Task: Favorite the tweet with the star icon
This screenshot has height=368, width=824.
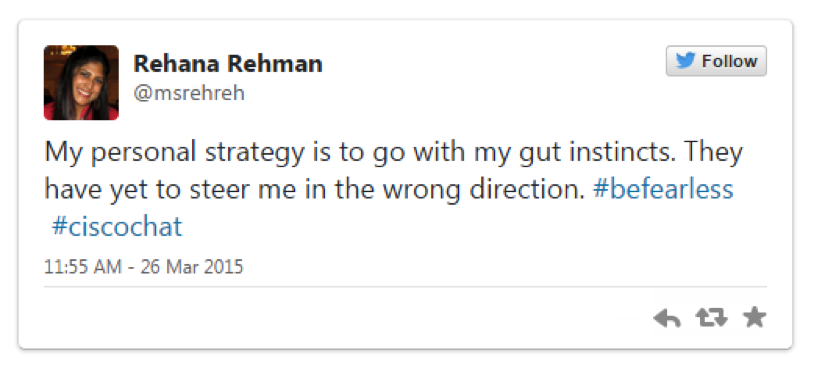Action: [755, 318]
